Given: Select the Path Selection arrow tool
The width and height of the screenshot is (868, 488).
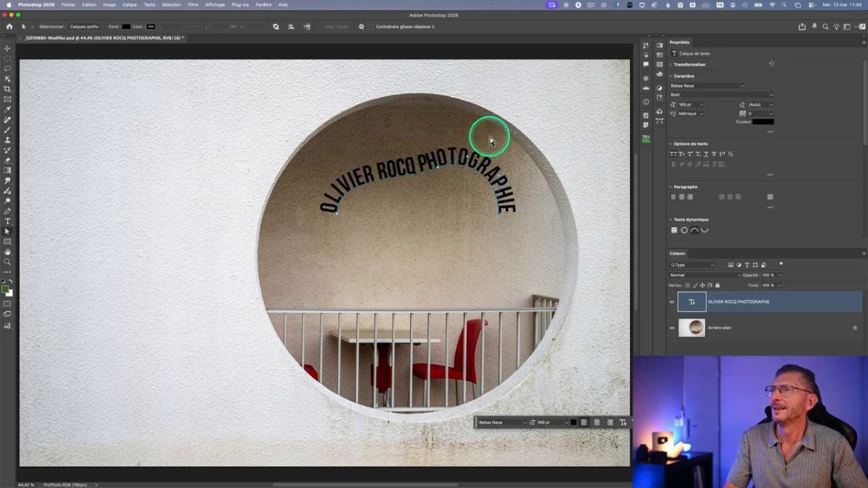Looking at the screenshot, I should [7, 231].
